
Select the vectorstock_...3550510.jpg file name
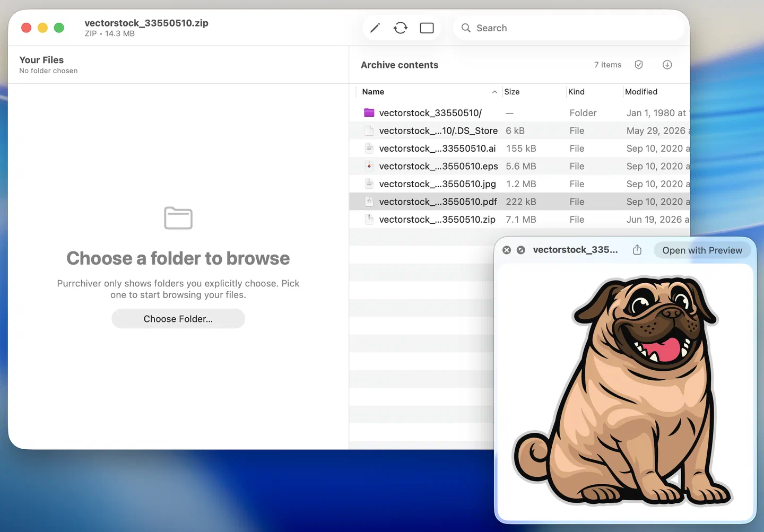(x=437, y=184)
